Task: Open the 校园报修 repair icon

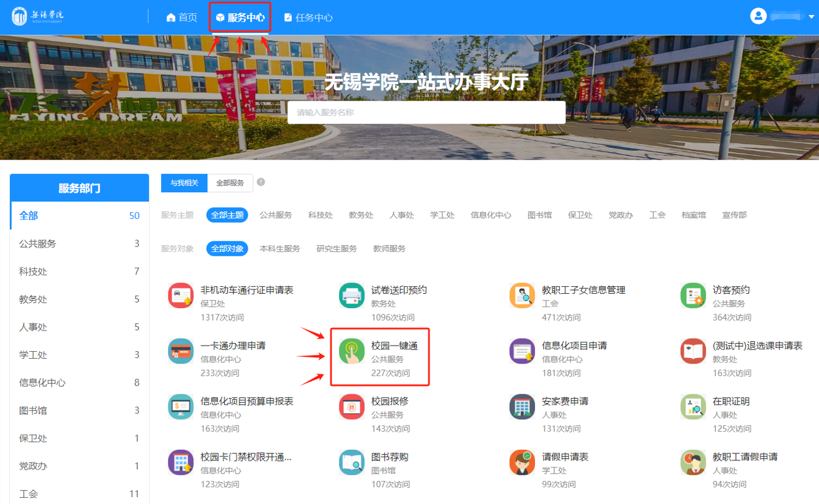Action: pos(351,407)
